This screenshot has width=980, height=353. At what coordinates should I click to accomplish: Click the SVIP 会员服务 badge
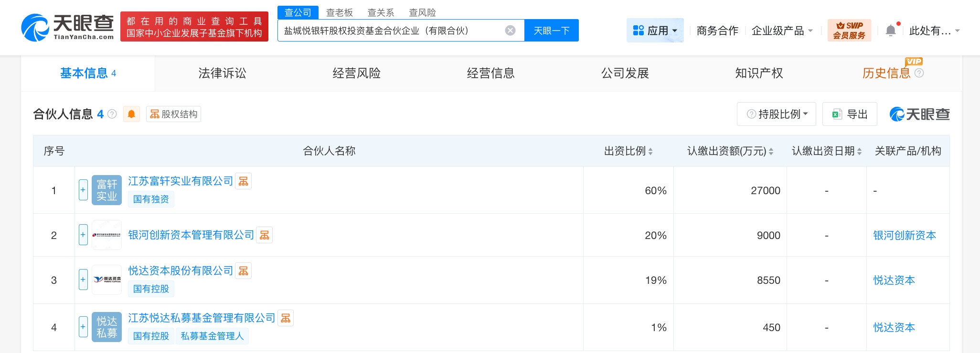[x=849, y=31]
